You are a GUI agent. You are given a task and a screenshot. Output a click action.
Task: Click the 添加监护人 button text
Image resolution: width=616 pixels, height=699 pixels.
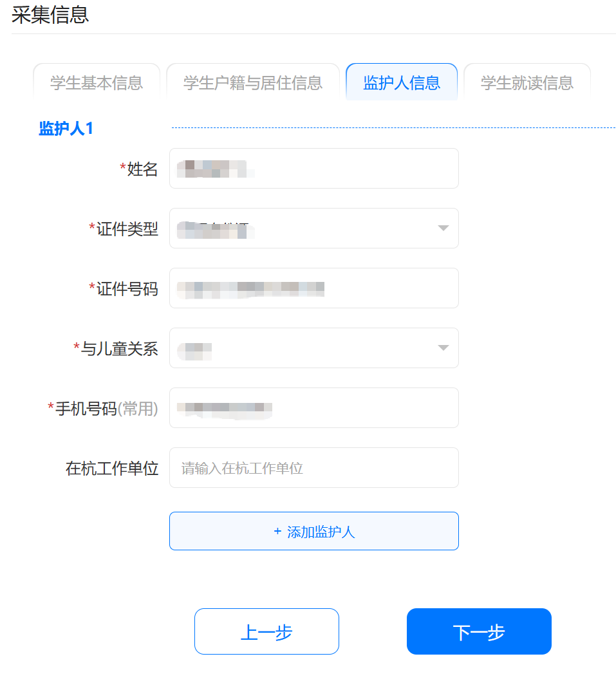coord(321,532)
